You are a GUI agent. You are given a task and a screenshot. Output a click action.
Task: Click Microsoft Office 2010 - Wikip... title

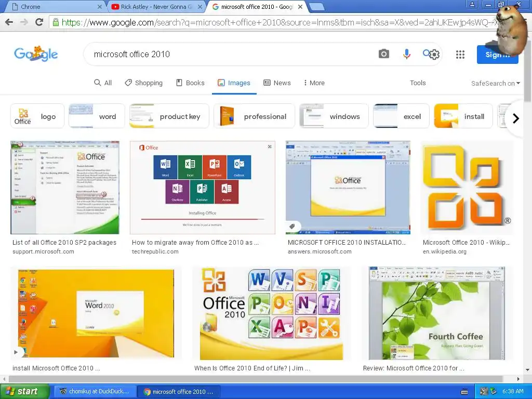(466, 242)
